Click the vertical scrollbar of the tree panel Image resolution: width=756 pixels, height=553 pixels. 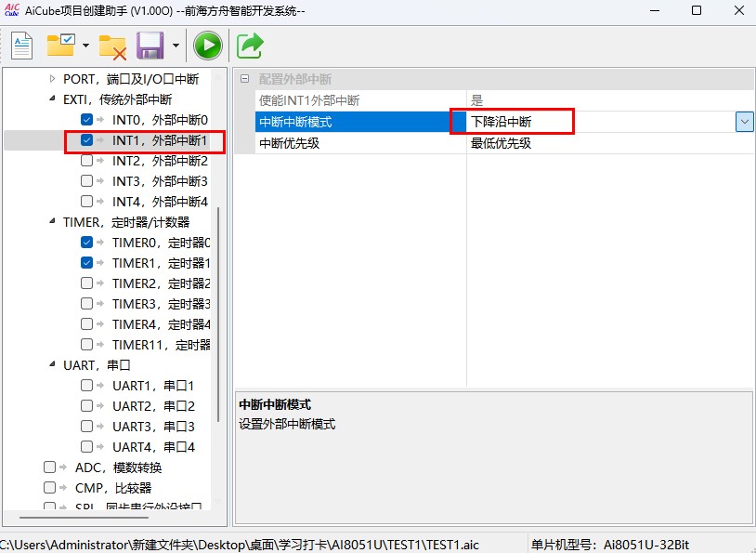pos(218,313)
